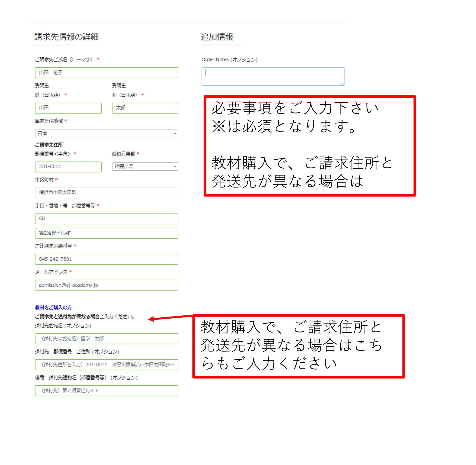Click the street number field containing 68
The height and width of the screenshot is (465, 476).
(106, 219)
